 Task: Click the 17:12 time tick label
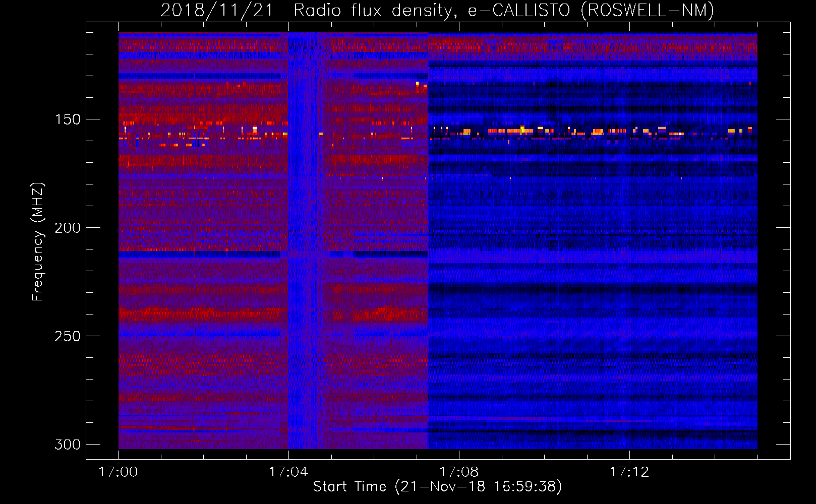click(x=629, y=472)
